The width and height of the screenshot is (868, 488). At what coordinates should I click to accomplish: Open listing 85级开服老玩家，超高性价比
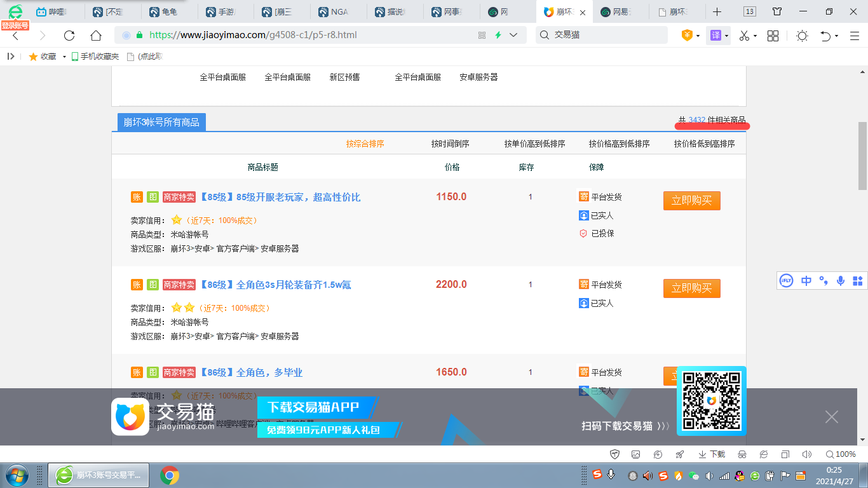tap(280, 197)
